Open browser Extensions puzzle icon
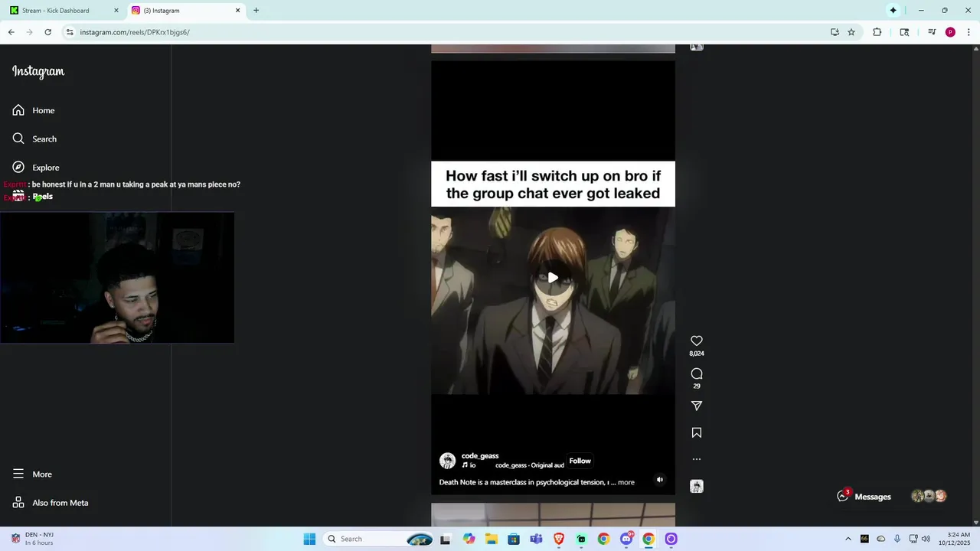Screen dimensions: 980x551 click(877, 32)
